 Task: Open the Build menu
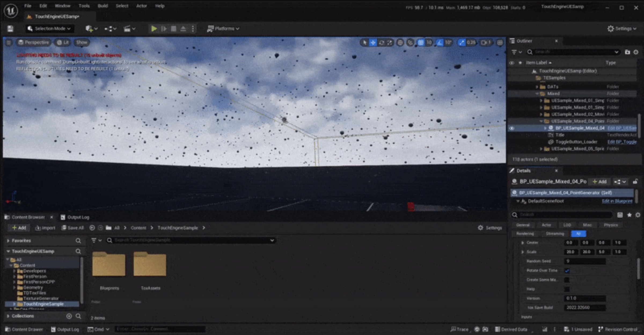pos(103,6)
